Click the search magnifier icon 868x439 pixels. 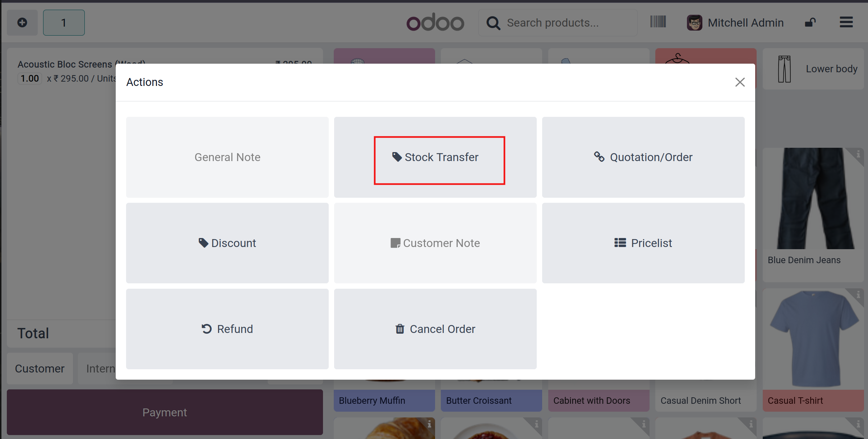coord(493,23)
